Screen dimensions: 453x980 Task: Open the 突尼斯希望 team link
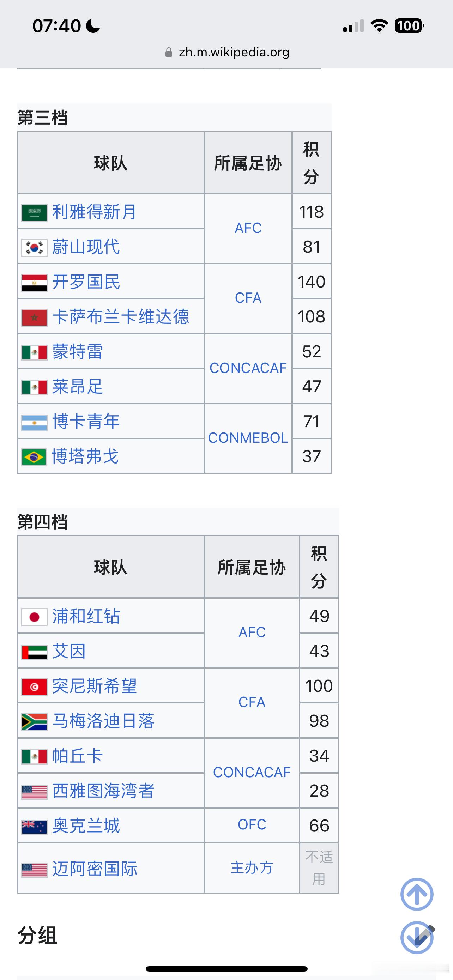coord(94,686)
